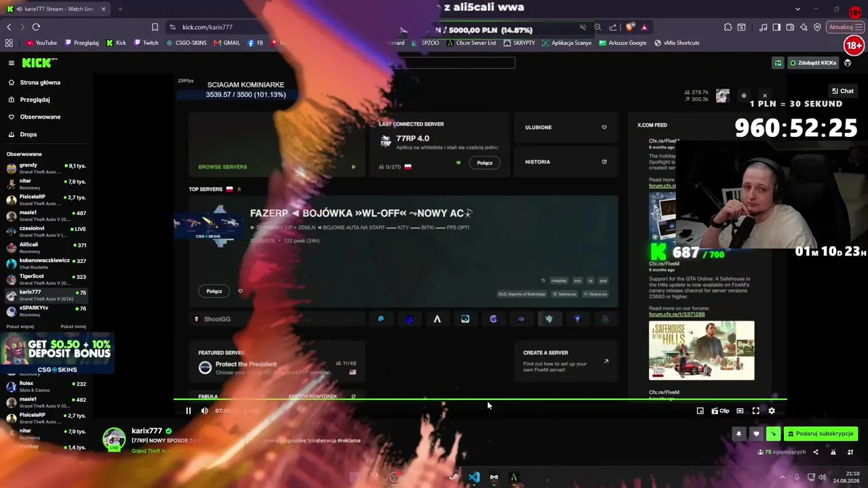Screen dimensions: 868x488
Task: Open Obserwowane in the sidebar
Action: [40, 117]
